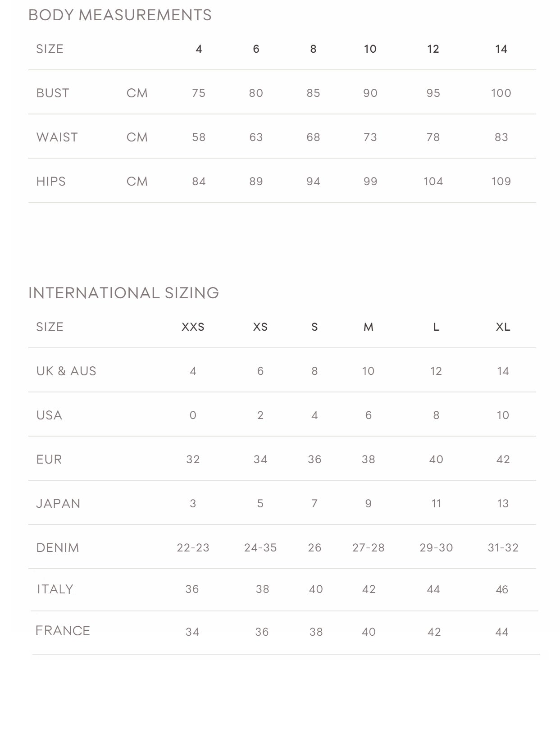Click the BODY MEASUREMENTS heading

120,15
